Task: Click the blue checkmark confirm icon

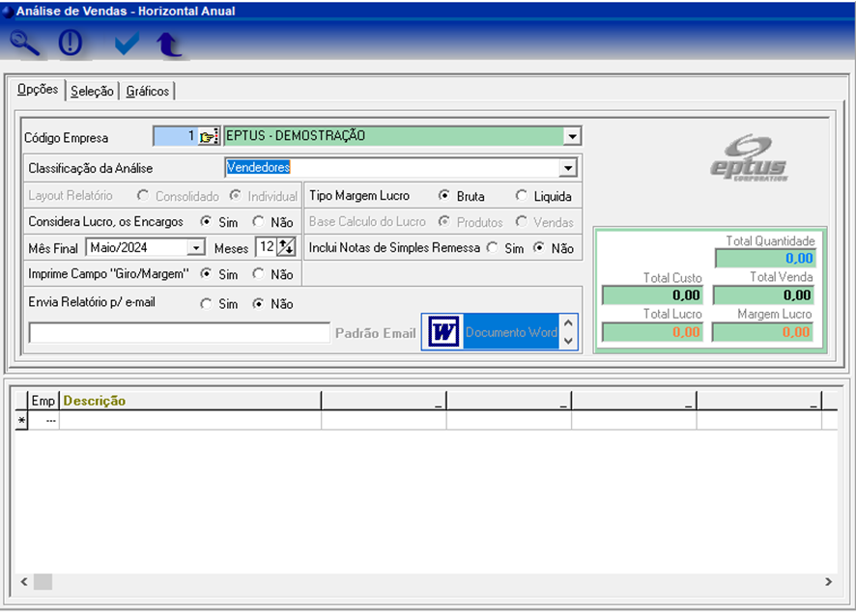Action: (126, 43)
